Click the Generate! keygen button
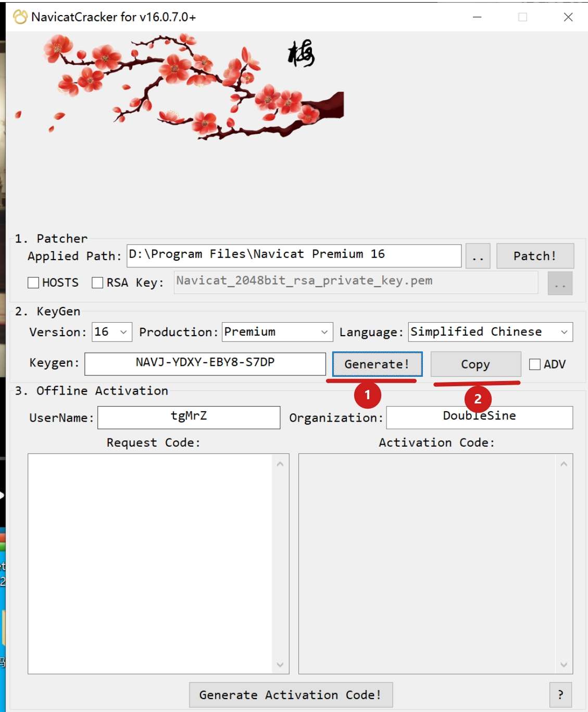The height and width of the screenshot is (712, 588). 377,364
